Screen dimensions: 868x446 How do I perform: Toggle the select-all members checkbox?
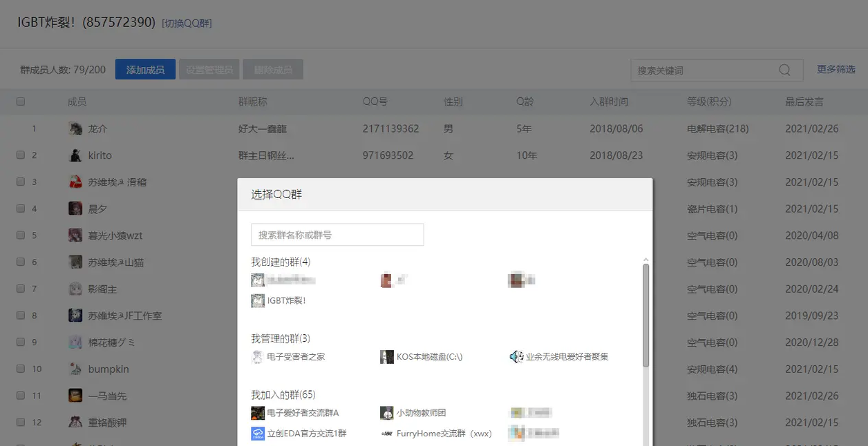tap(21, 101)
